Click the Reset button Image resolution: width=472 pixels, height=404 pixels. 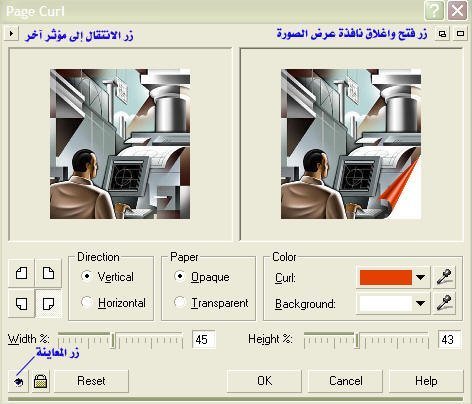[91, 381]
